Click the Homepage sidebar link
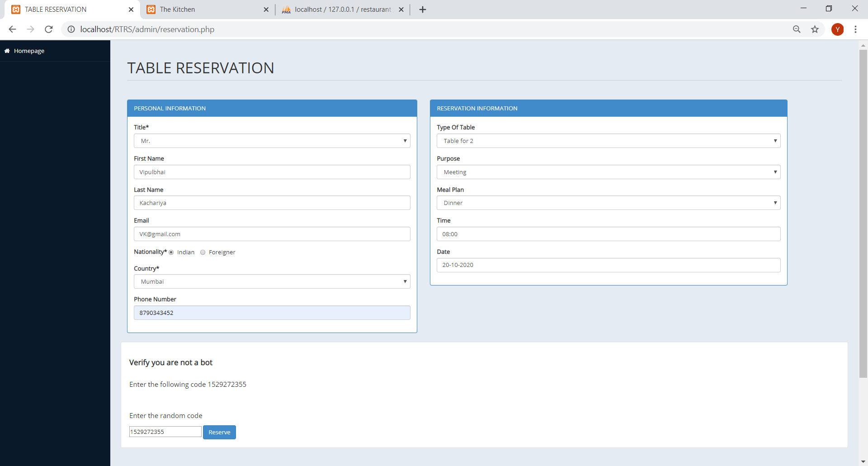Viewport: 868px width, 466px height. coord(29,50)
